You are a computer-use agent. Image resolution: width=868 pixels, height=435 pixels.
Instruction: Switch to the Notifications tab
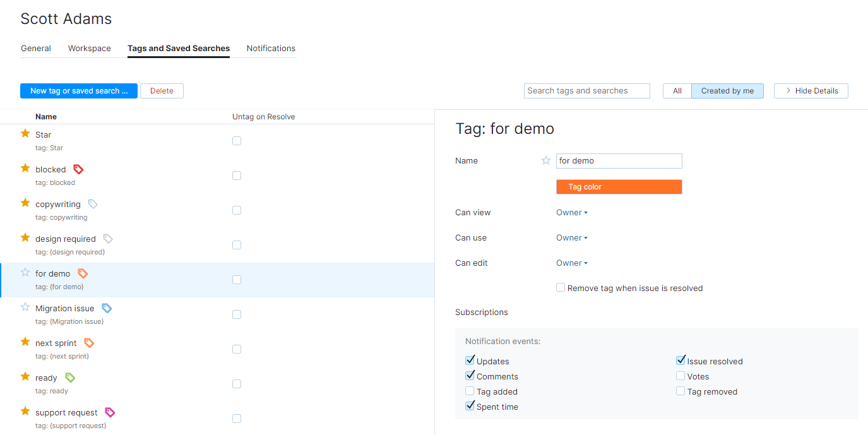(x=271, y=48)
